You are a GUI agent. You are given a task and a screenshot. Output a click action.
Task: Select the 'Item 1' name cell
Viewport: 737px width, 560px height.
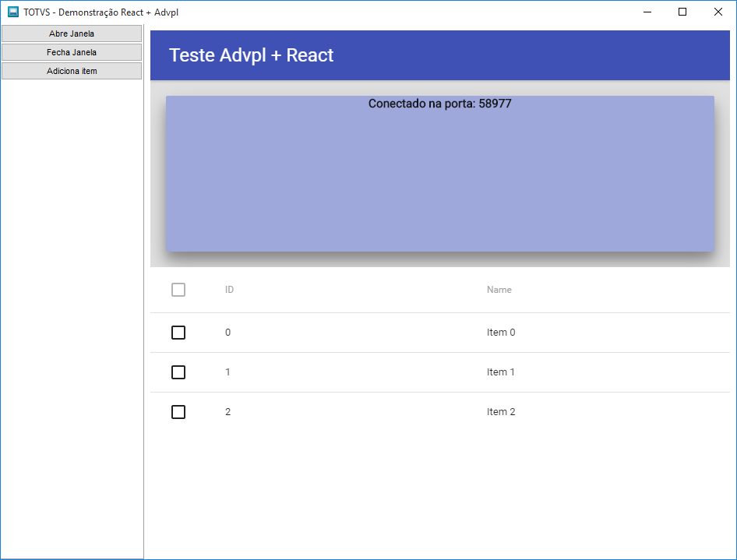[x=501, y=372]
